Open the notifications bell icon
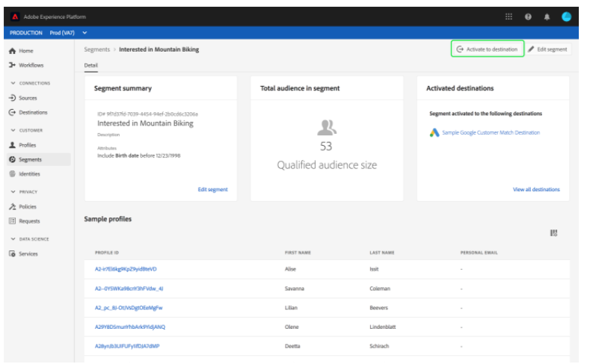This screenshot has height=364, width=596. 546,16
